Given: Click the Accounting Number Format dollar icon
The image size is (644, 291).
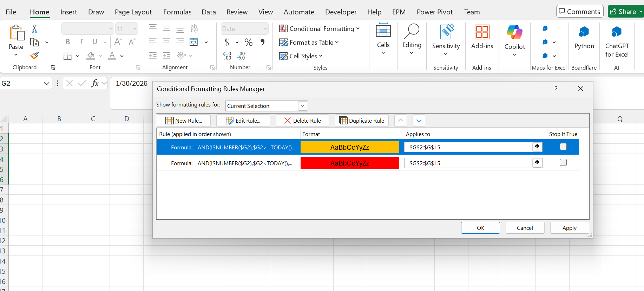Looking at the screenshot, I should pyautogui.click(x=227, y=42).
